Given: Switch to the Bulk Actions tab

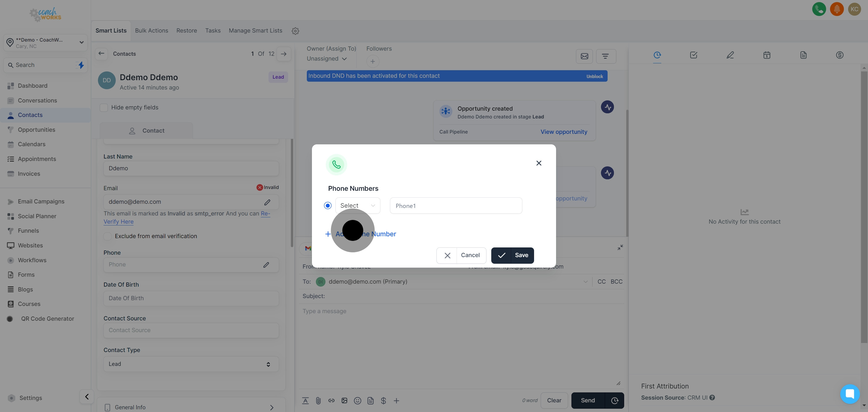Looking at the screenshot, I should (x=151, y=31).
